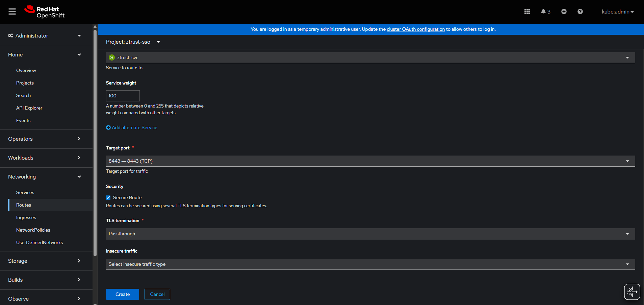Click the Service weight input field
The height and width of the screenshot is (305, 644).
[123, 96]
